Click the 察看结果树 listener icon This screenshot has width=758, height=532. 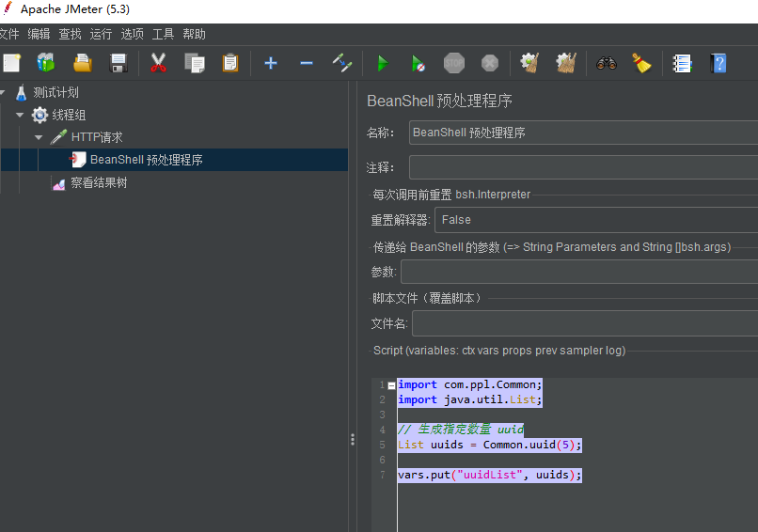[x=58, y=183]
